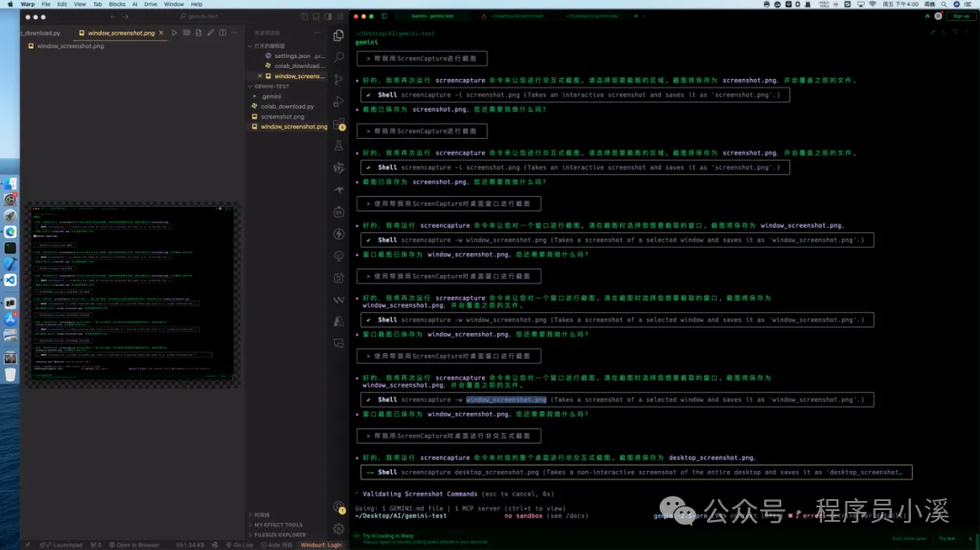Close window_screenshot.png in the open editors list

pyautogui.click(x=260, y=76)
